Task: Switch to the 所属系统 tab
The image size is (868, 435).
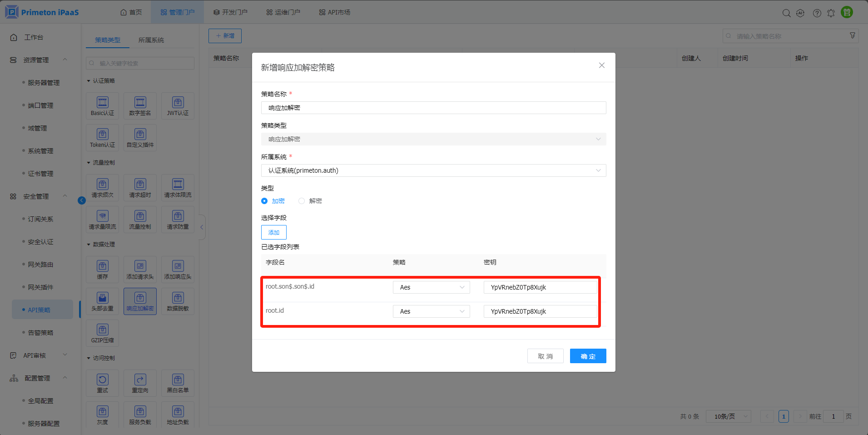Action: (x=151, y=40)
